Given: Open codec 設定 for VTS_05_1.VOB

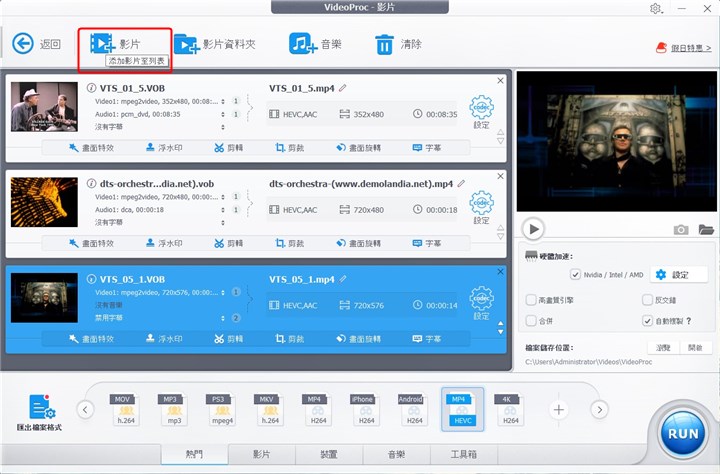Looking at the screenshot, I should click(x=481, y=303).
